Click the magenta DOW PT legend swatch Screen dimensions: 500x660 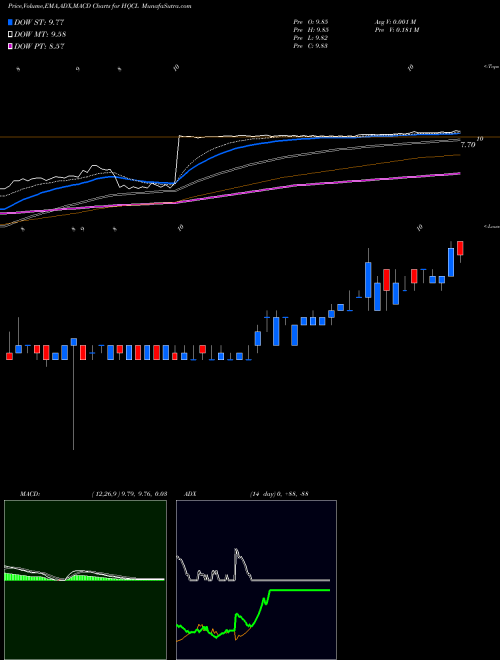pos(10,46)
